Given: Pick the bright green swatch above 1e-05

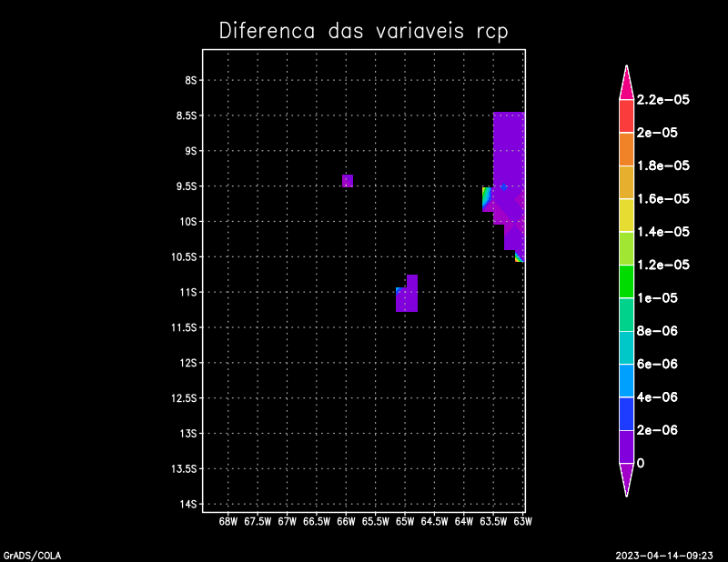Looking at the screenshot, I should (626, 281).
